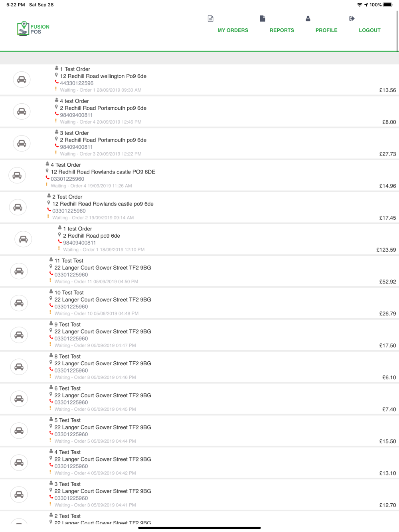
Task: Switch to the MY ORDERS tab
Action: 233,30
